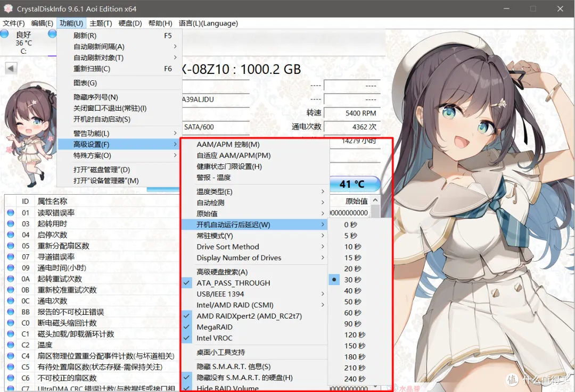Click status circle for attribute C0 断电磁头缩回计数
Viewport: 575px width, 392px height.
[x=11, y=323]
